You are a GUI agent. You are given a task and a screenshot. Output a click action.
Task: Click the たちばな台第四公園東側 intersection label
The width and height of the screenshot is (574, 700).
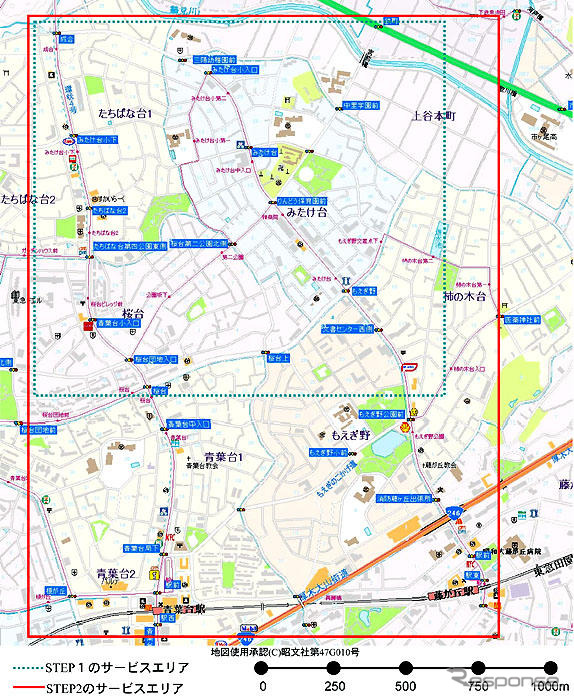pos(130,246)
